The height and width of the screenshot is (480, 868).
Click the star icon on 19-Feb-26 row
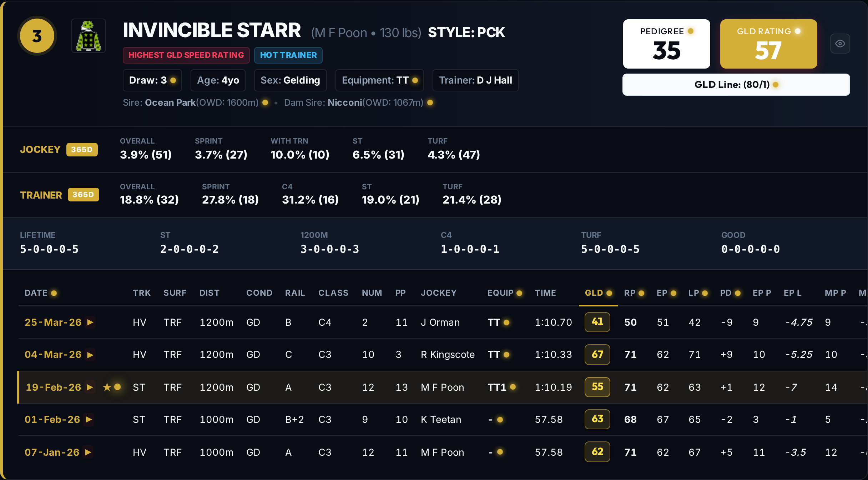(107, 387)
